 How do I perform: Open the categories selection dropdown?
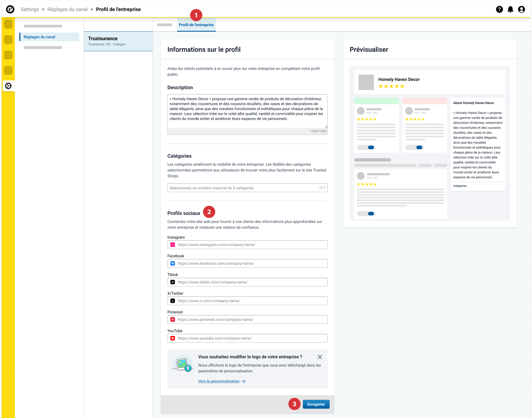point(248,188)
